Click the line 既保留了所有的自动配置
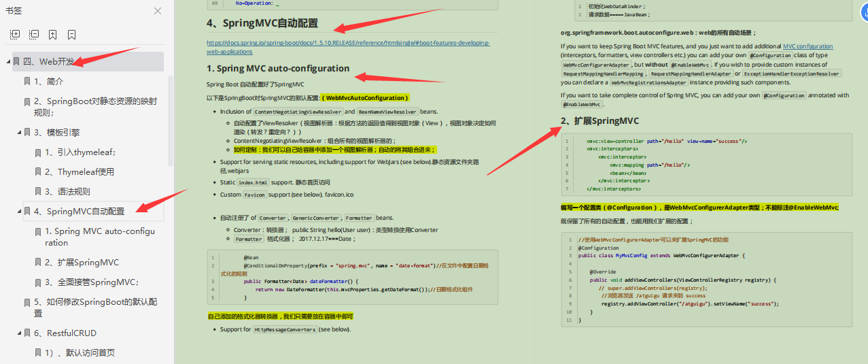The width and height of the screenshot is (868, 364). [x=627, y=221]
